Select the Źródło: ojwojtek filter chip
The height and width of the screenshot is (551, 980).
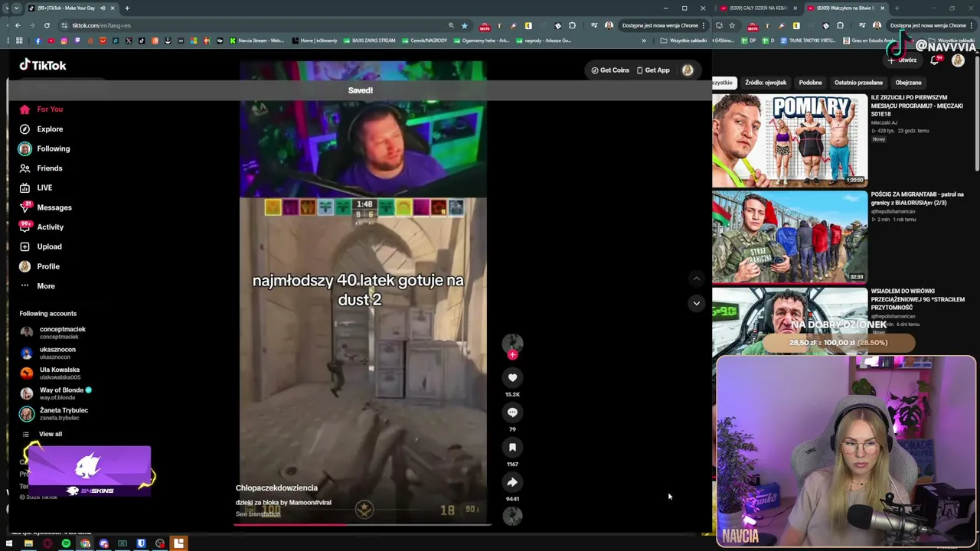pyautogui.click(x=766, y=83)
